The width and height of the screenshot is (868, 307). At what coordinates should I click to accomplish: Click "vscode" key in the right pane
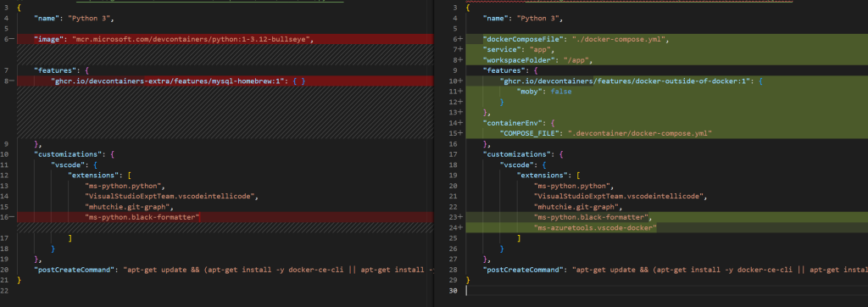[x=517, y=165]
